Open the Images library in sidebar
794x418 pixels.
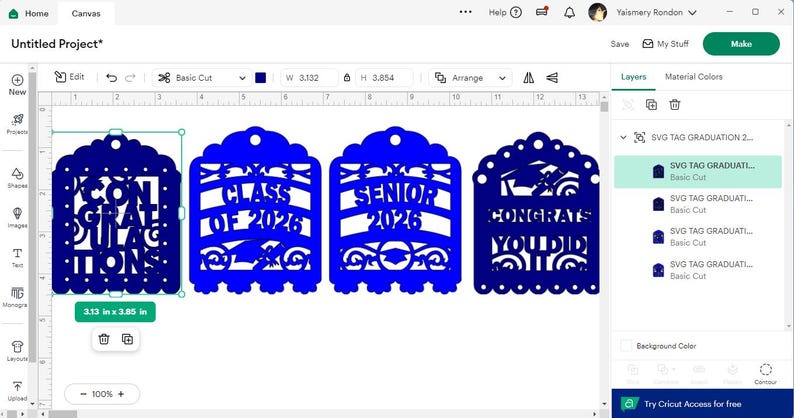(17, 218)
